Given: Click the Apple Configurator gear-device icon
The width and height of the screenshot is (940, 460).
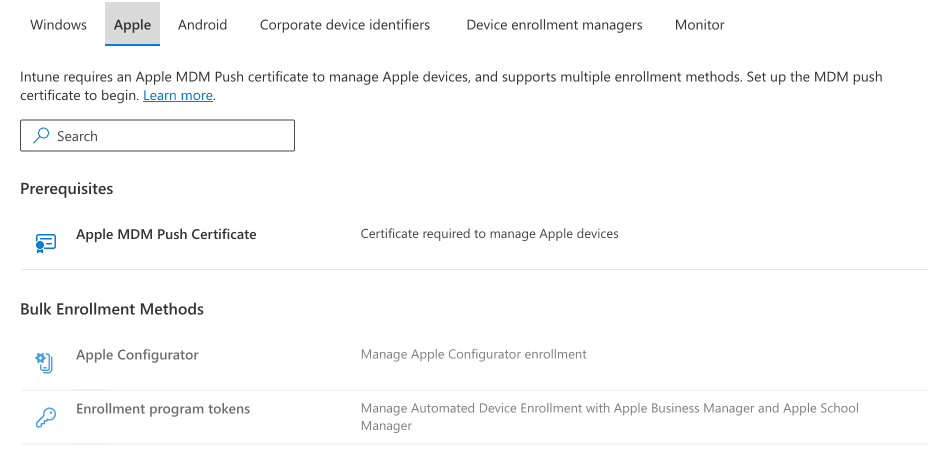Looking at the screenshot, I should 44,362.
